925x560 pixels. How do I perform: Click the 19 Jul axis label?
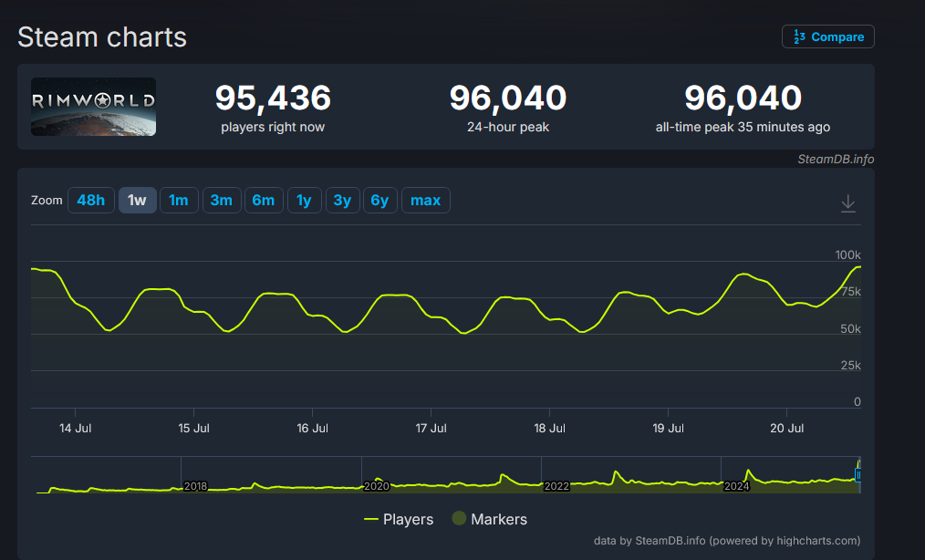(668, 429)
